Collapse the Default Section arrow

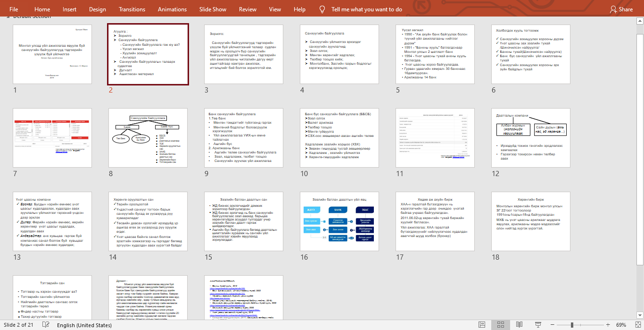[8, 17]
